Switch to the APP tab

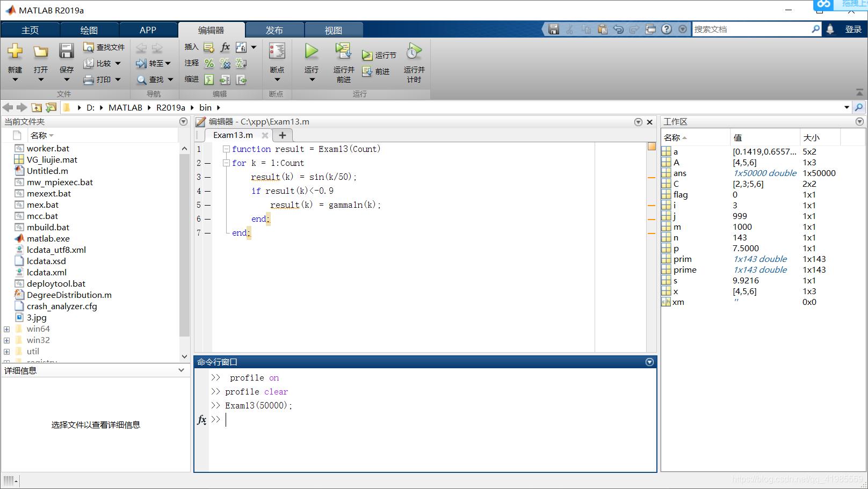coord(148,30)
